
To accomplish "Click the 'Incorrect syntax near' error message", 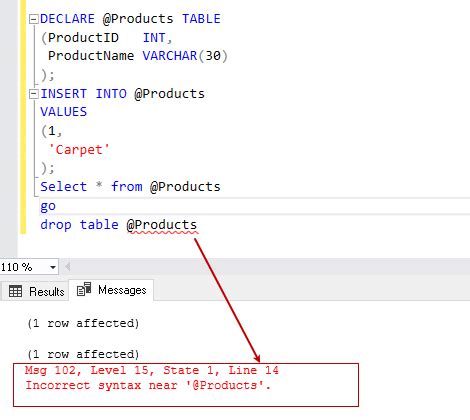I will 148,386.
